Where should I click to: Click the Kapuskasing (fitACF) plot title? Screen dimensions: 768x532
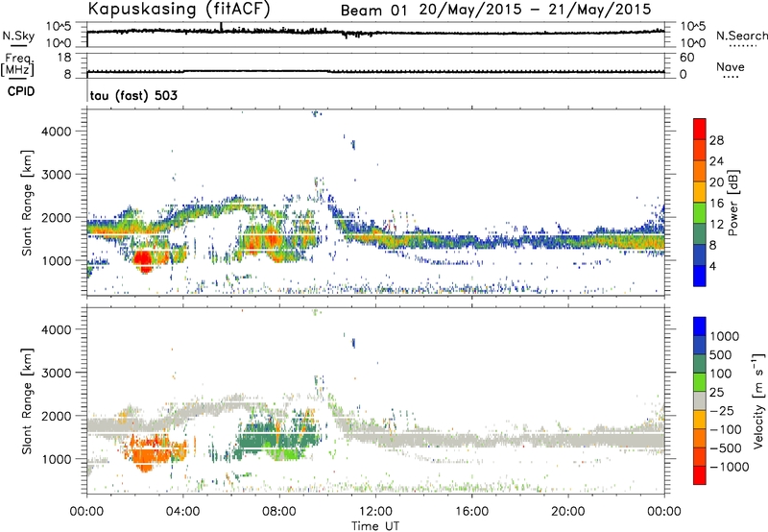[x=179, y=9]
